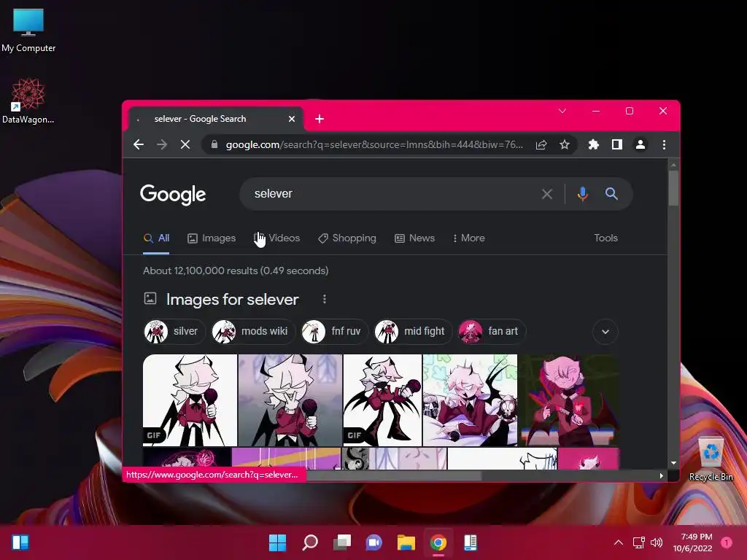Open File Explorer from taskbar
747x560 pixels.
(x=406, y=542)
